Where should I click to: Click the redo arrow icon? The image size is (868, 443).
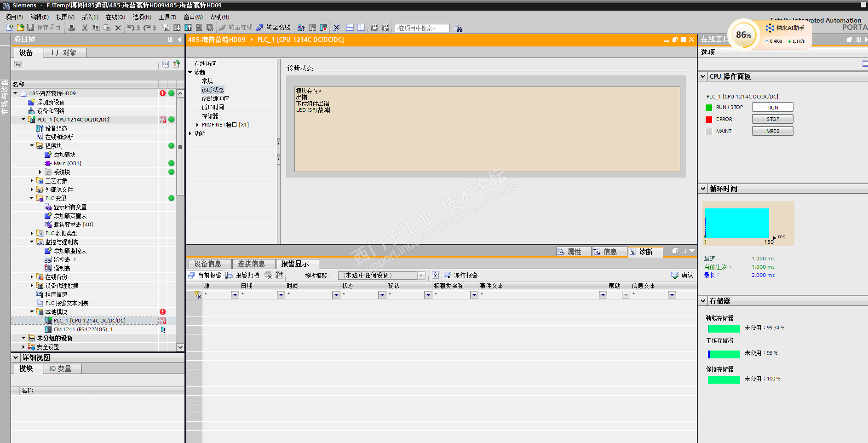147,28
